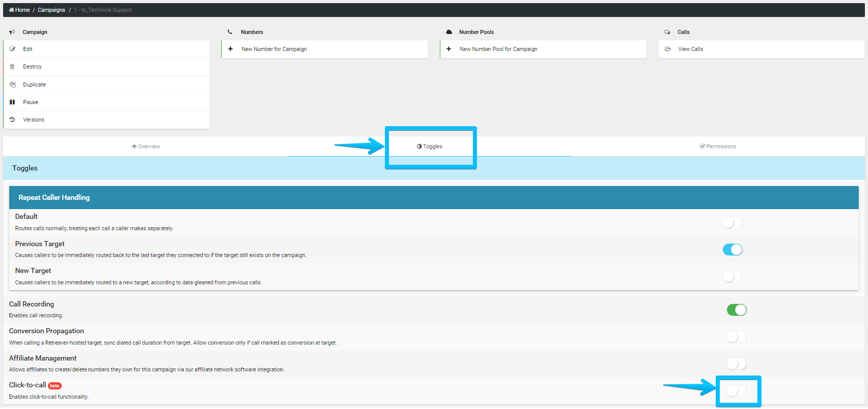Click the Versions history icon
868x409 pixels.
tap(12, 120)
